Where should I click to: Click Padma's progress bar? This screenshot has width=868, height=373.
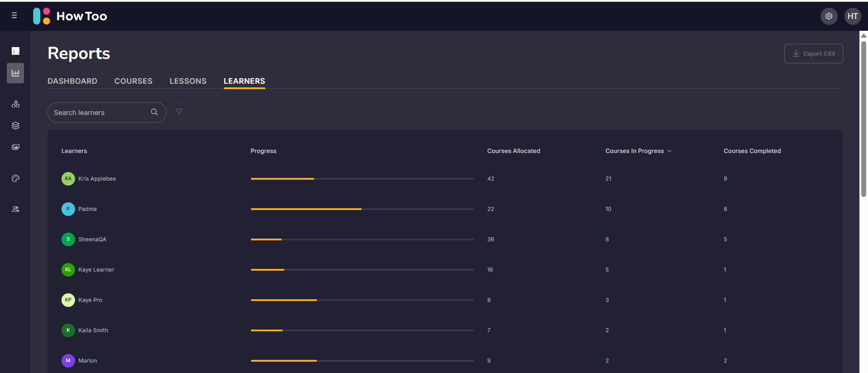click(362, 209)
